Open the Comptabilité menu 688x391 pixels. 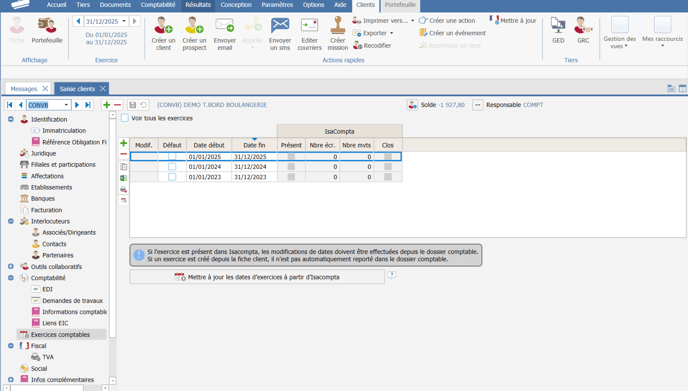click(158, 5)
